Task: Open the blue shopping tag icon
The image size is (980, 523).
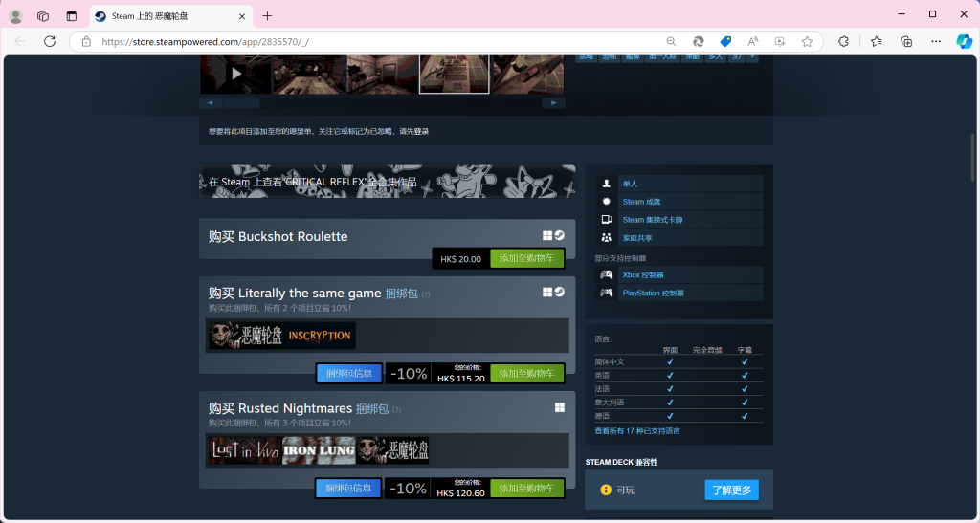Action: click(x=725, y=42)
